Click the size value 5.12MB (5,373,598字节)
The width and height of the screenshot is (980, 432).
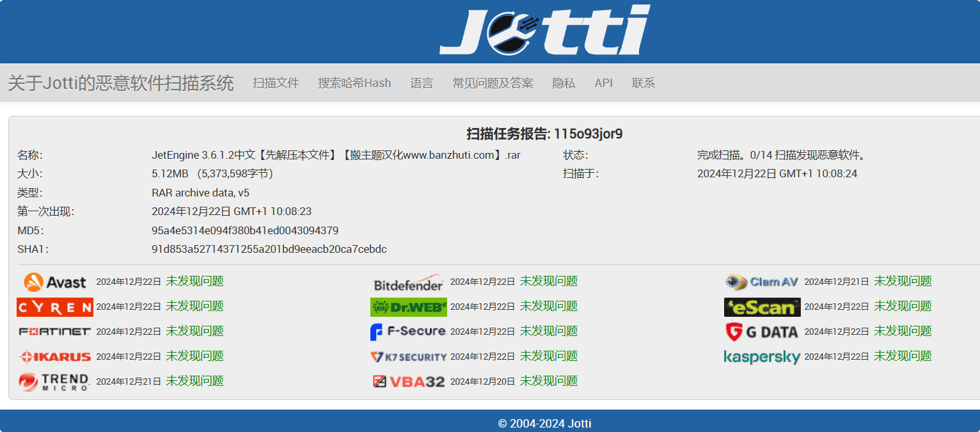(212, 174)
